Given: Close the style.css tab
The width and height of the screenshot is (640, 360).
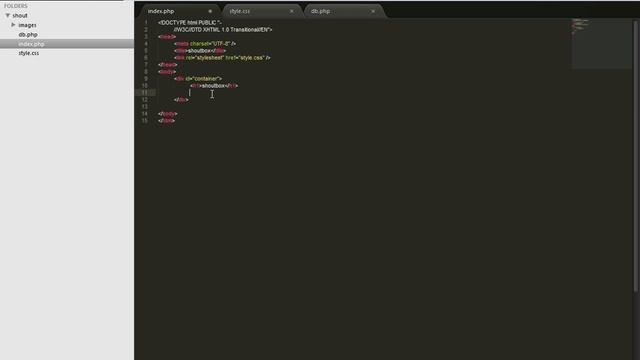Looking at the screenshot, I should pos(291,11).
